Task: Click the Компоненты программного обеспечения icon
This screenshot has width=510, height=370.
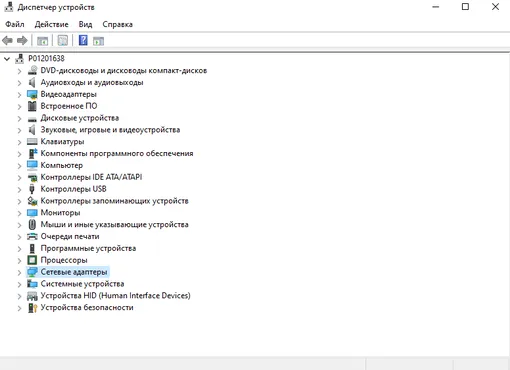Action: tap(33, 153)
